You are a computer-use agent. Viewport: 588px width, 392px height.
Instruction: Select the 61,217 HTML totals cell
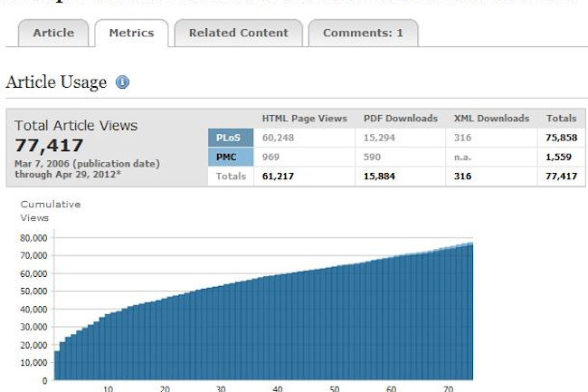(x=305, y=177)
